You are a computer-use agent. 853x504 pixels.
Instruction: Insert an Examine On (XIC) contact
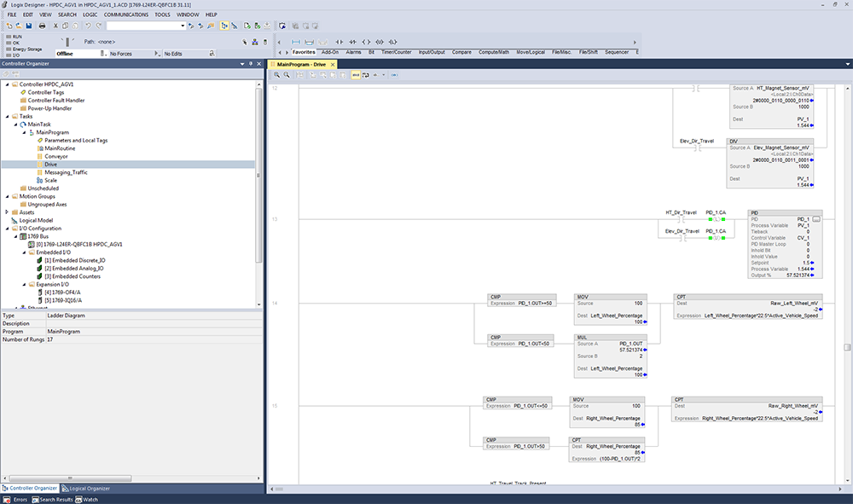[339, 42]
